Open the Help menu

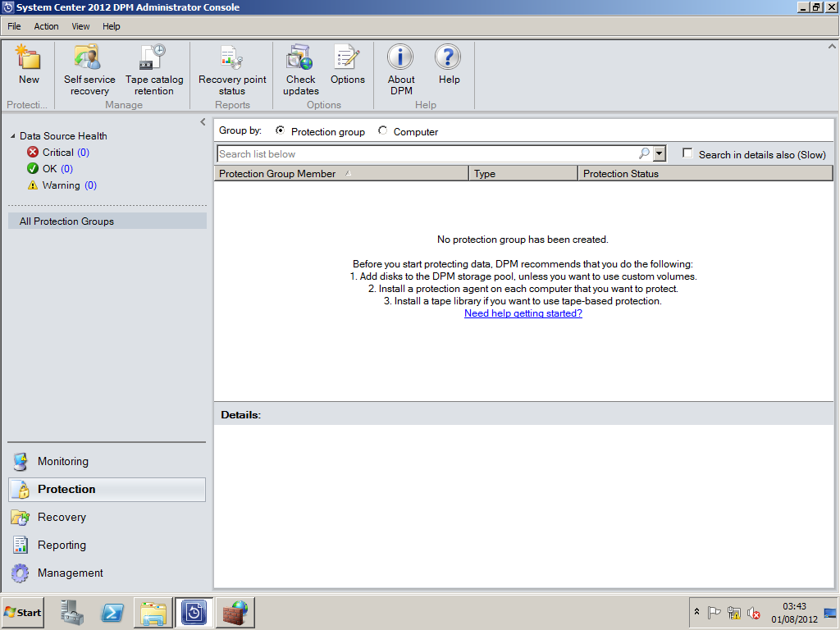click(x=112, y=26)
